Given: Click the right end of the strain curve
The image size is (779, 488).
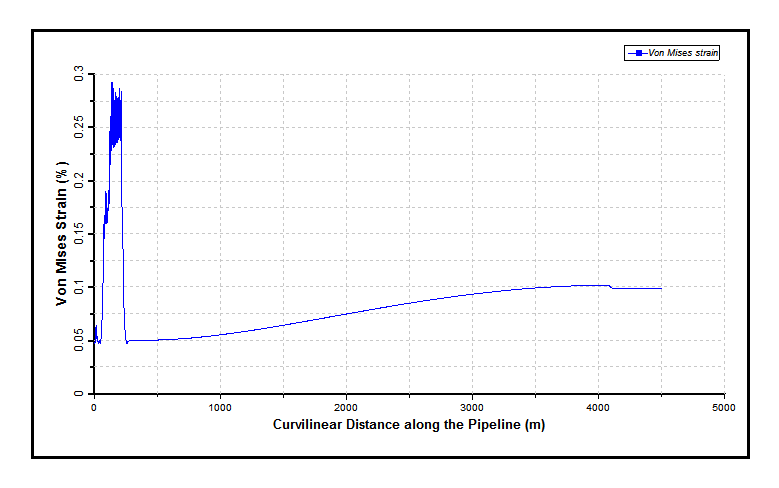Looking at the screenshot, I should pos(661,288).
